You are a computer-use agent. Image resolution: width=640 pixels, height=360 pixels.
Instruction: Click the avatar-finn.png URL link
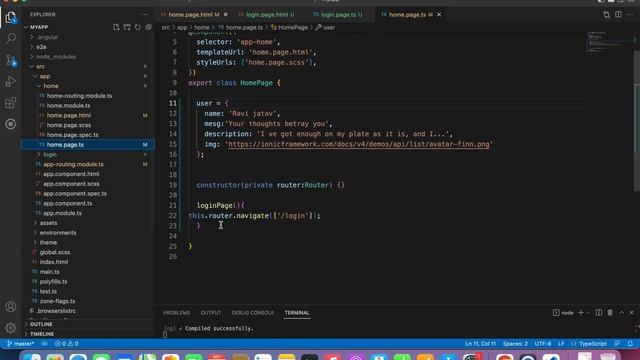pyautogui.click(x=358, y=144)
